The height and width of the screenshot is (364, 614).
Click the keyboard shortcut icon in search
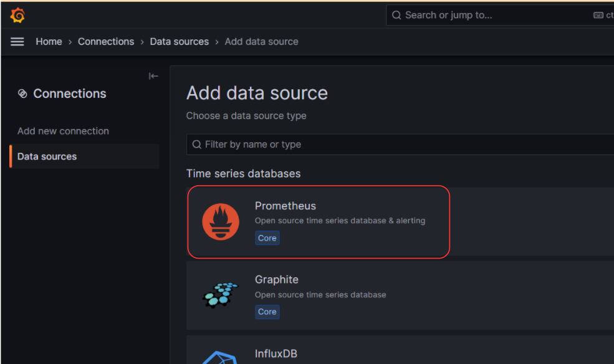tap(598, 15)
